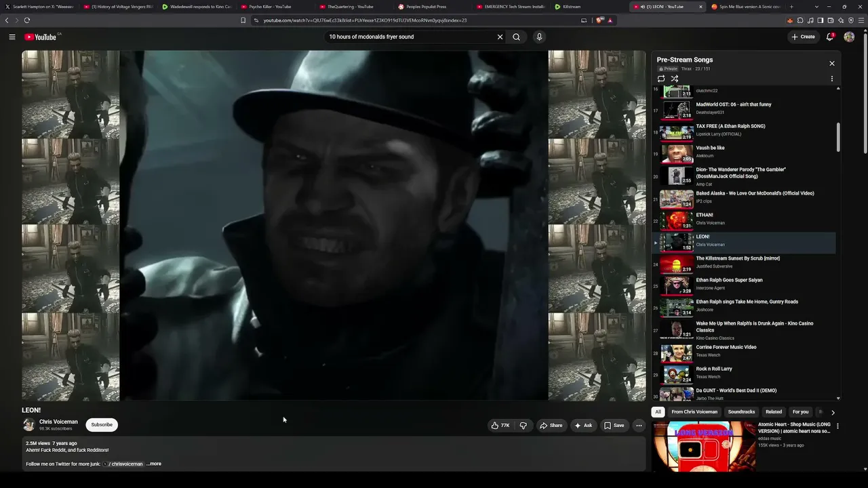Play ETHAN! from the playlist
This screenshot has height=488, width=868.
745,220
